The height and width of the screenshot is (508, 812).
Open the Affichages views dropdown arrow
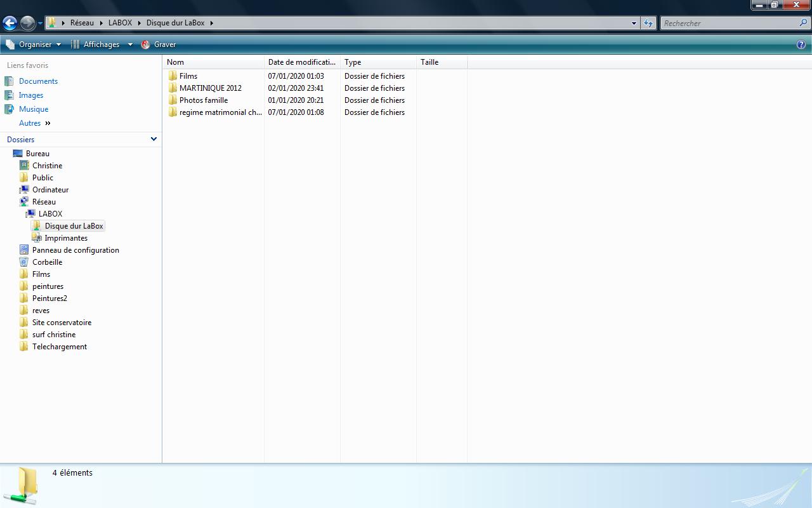(130, 44)
